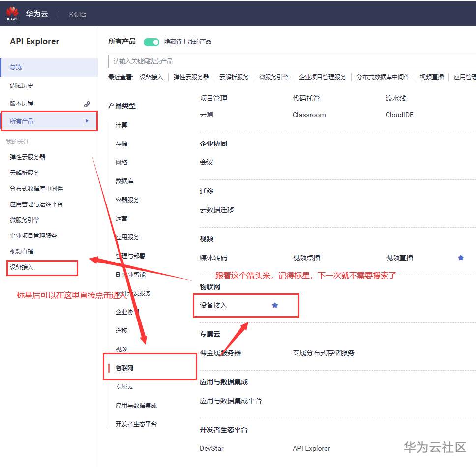Open 版本历程 in the sidebar
Viewport: 476px width, 467px height.
pos(22,103)
